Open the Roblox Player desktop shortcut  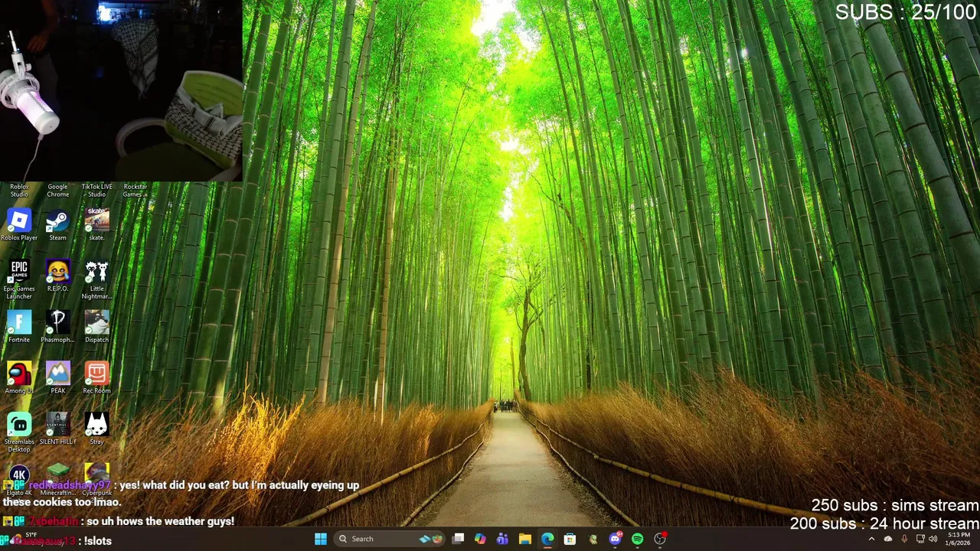(x=19, y=224)
